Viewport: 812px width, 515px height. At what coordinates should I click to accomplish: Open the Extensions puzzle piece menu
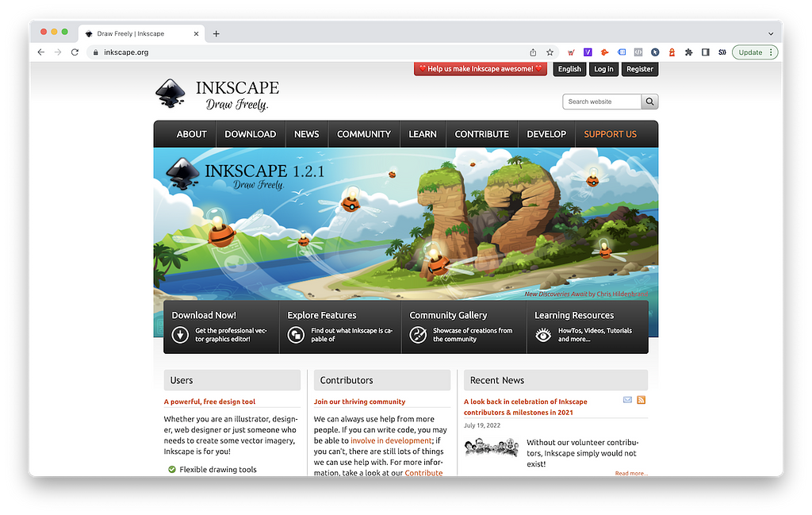[x=688, y=52]
